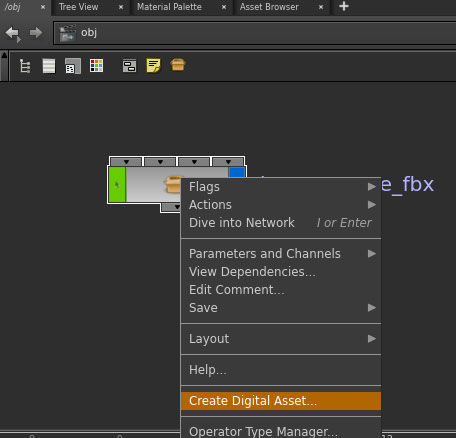Image resolution: width=456 pixels, height=438 pixels.
Task: Switch to the Material Palette tab
Action: click(169, 7)
